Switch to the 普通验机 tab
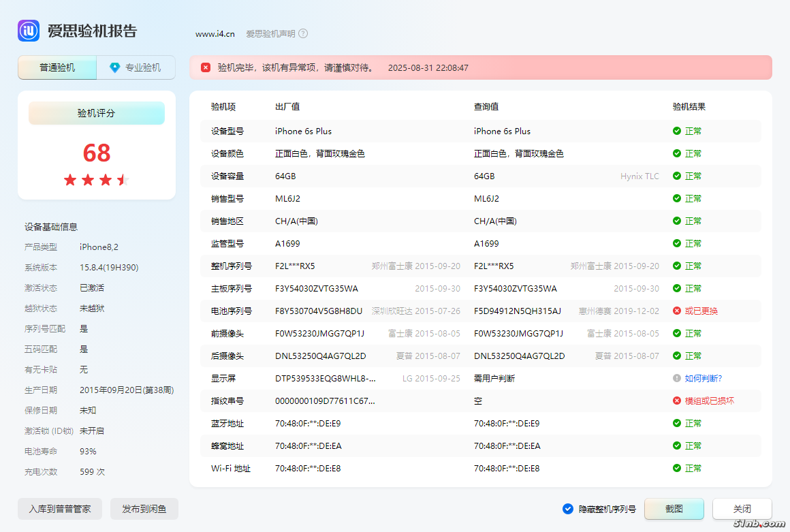The width and height of the screenshot is (790, 532). coord(57,67)
